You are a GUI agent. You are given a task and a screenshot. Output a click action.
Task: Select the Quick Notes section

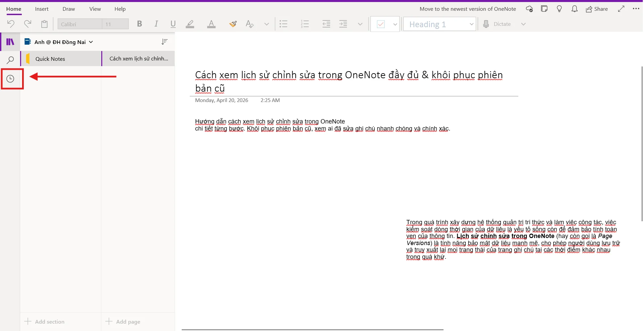point(61,59)
